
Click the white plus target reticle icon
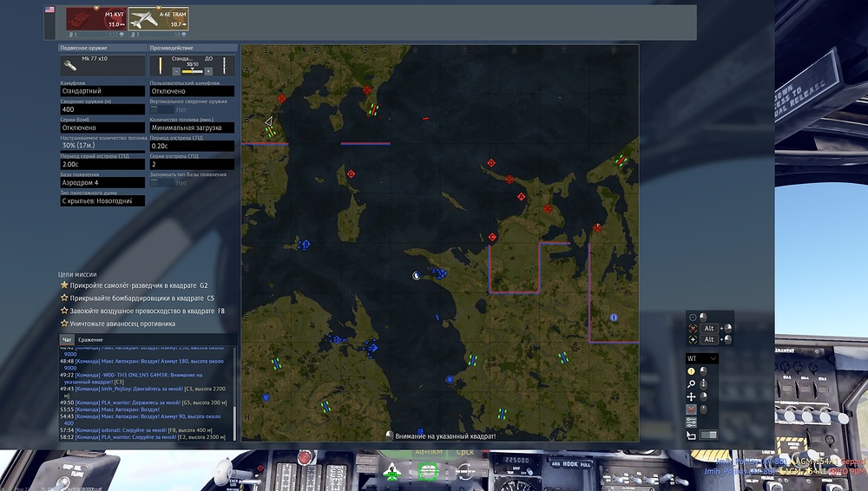coord(693,339)
